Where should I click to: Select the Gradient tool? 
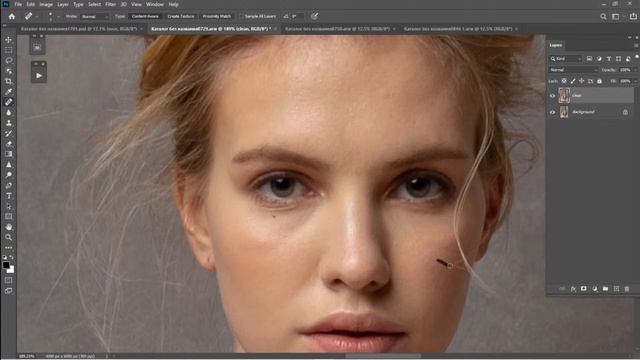point(9,154)
